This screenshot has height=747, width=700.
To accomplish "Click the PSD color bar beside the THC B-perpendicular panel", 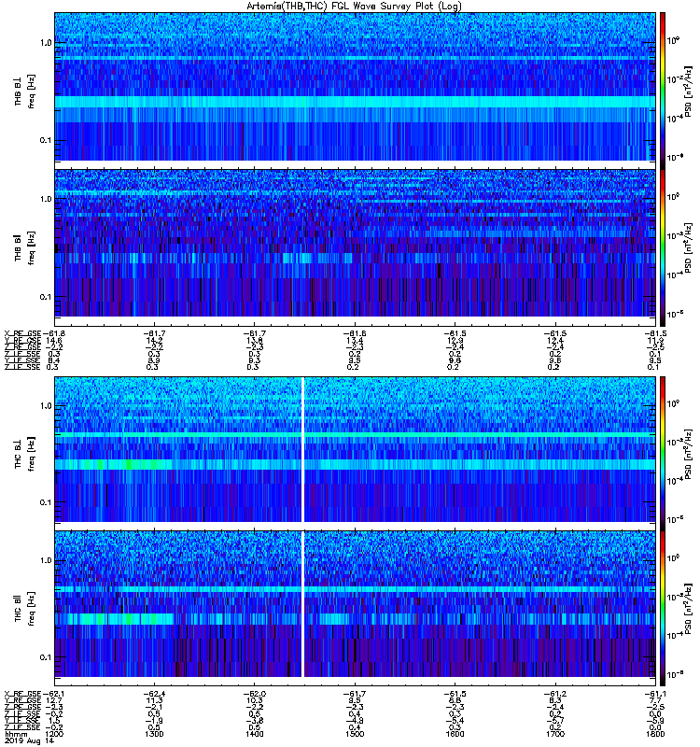I will [x=663, y=454].
